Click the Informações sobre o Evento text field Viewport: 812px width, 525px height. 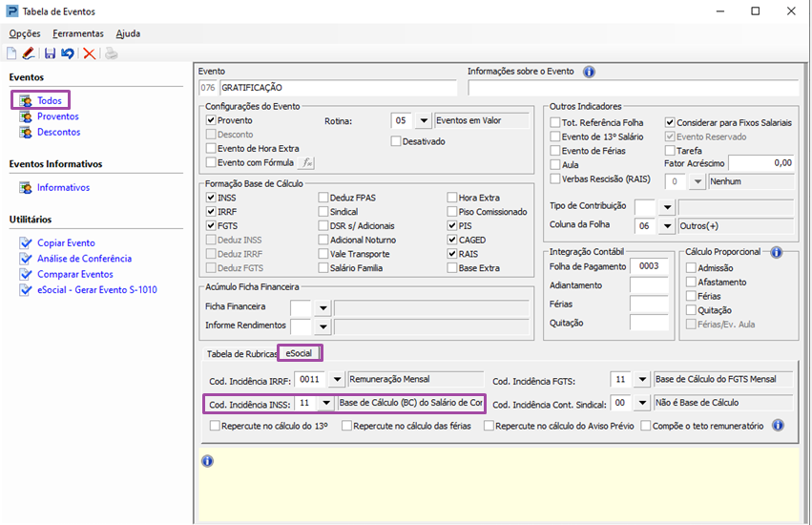click(634, 88)
